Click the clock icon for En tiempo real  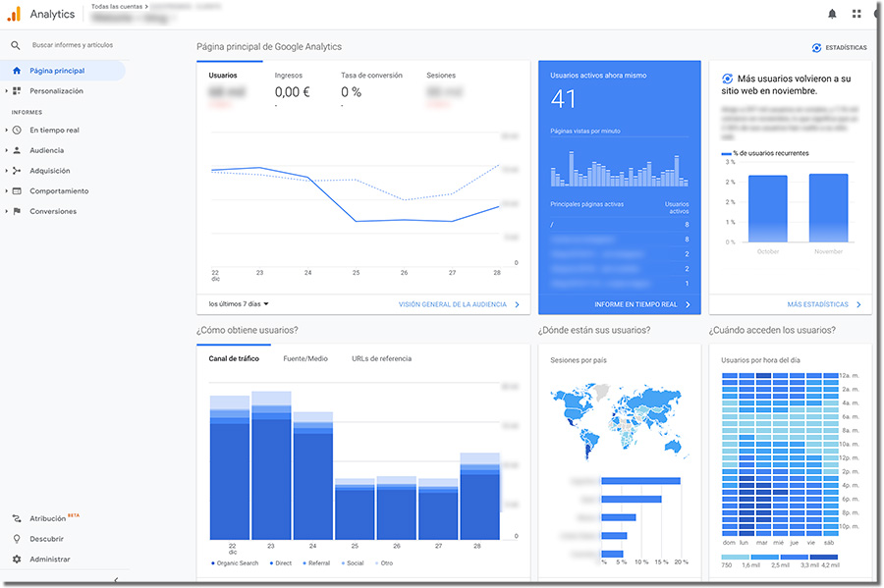(17, 131)
